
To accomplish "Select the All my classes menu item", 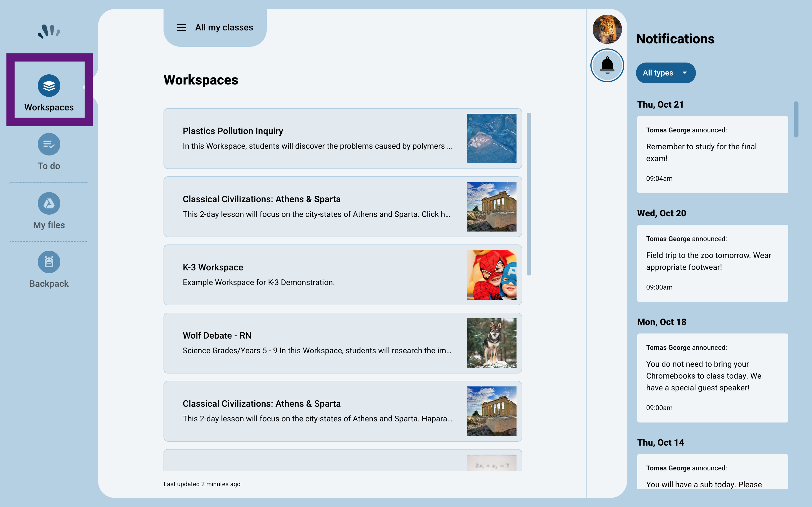I will pyautogui.click(x=224, y=28).
